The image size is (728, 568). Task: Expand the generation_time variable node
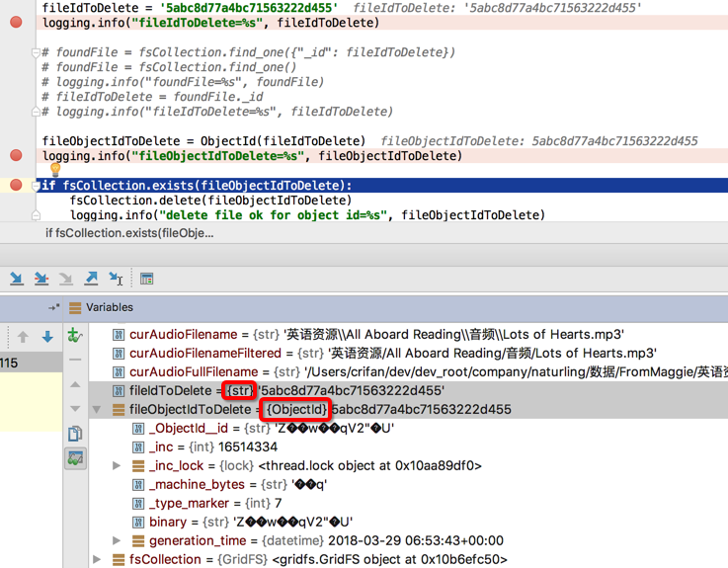coord(117,540)
